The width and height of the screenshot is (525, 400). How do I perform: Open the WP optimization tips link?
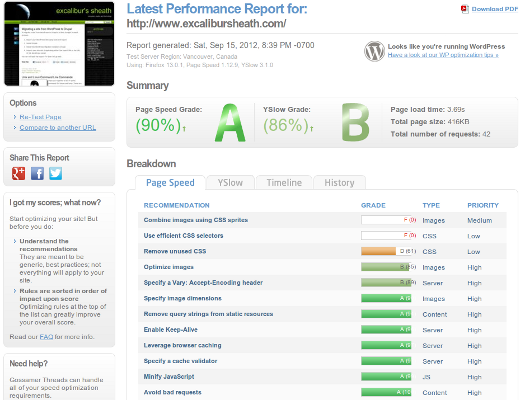click(x=443, y=55)
